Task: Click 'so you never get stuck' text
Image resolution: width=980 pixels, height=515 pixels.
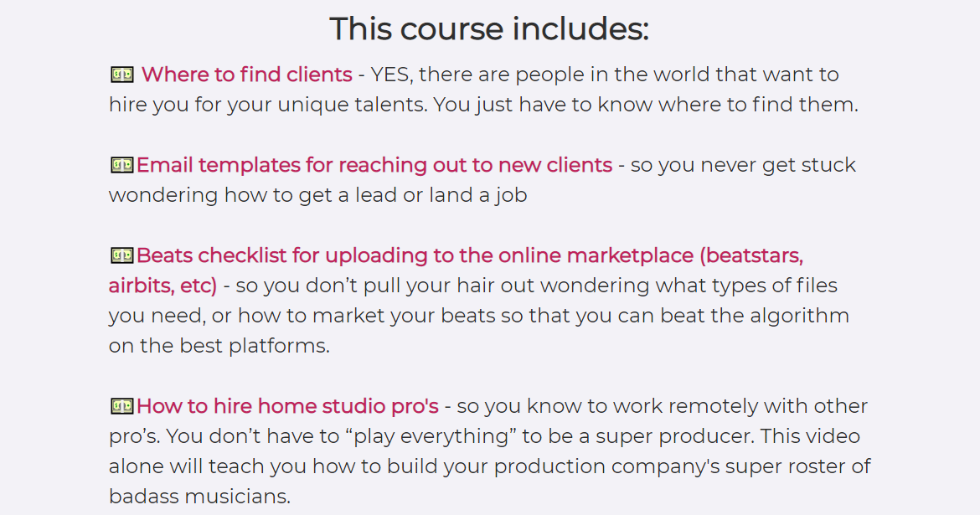Action: tap(743, 166)
